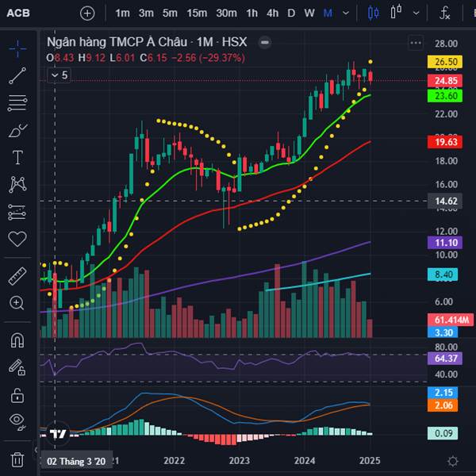Open chart settings gear icon
The width and height of the screenshot is (476, 476).
(453, 462)
